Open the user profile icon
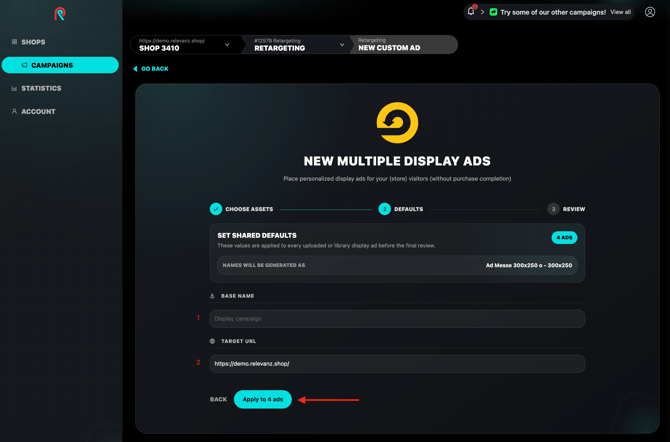The width and height of the screenshot is (670, 442). tap(650, 12)
